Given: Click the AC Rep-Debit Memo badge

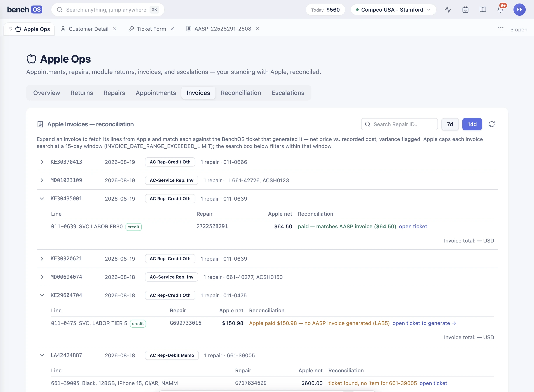Looking at the screenshot, I should point(172,355).
